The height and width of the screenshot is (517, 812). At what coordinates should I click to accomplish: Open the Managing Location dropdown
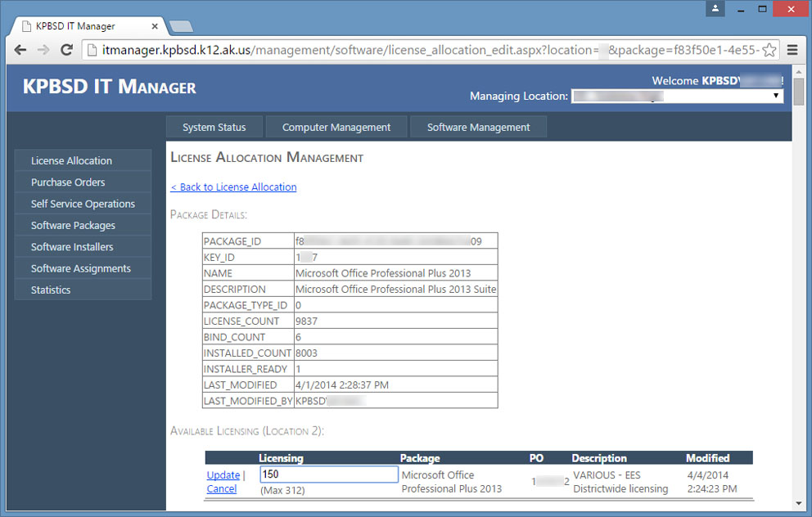pos(677,96)
